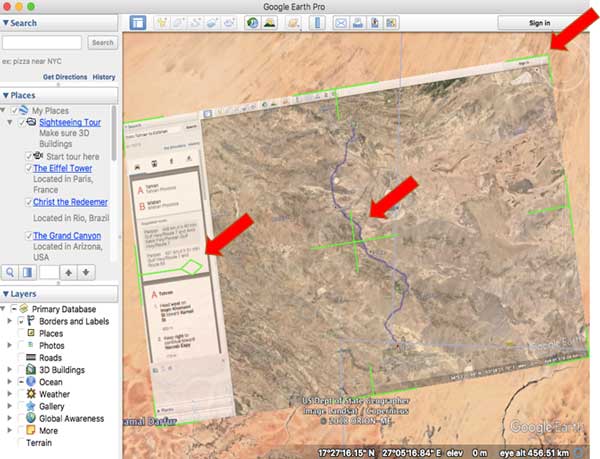Click the Add Image Overlay toolbar icon
The width and height of the screenshot is (600, 459).
tap(212, 23)
